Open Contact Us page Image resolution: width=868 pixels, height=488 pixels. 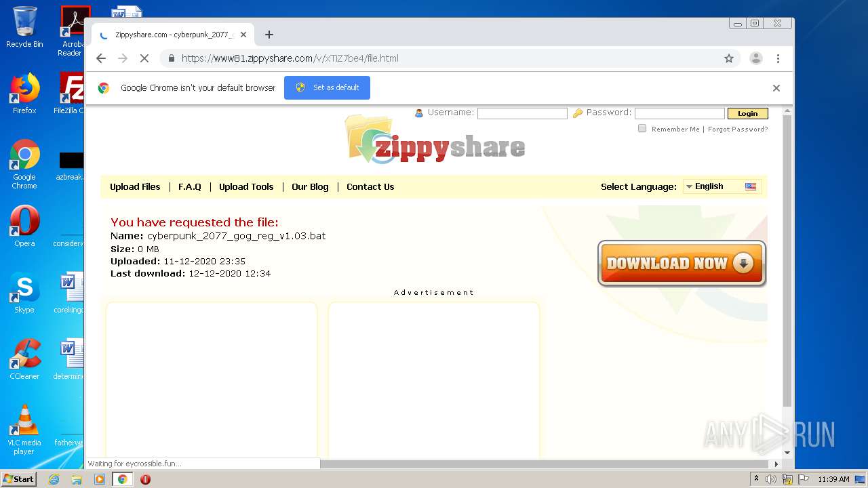pos(370,187)
